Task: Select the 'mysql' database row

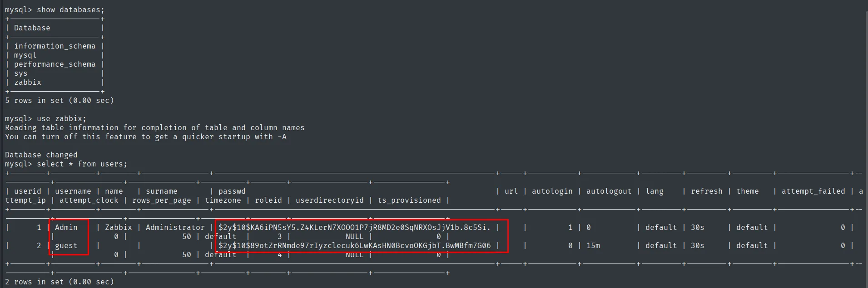Action: pos(25,55)
